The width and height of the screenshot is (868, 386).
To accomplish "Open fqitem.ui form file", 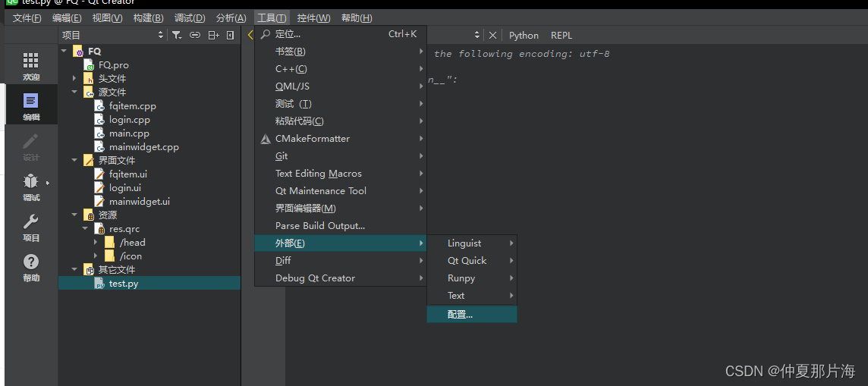I will pyautogui.click(x=128, y=174).
